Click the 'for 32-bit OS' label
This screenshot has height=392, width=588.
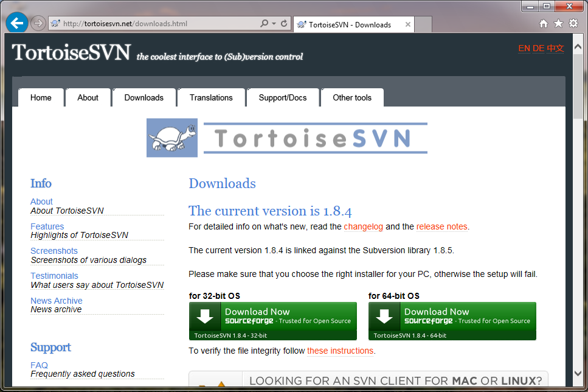point(215,296)
